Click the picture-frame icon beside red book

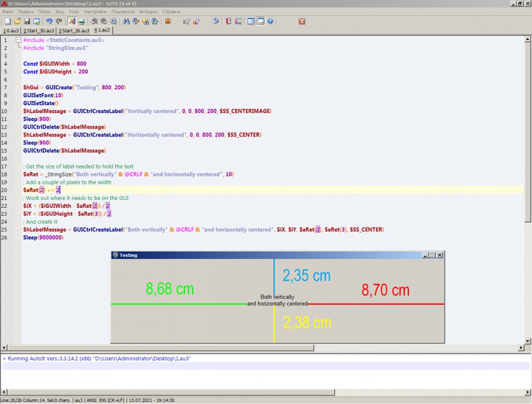point(238,21)
